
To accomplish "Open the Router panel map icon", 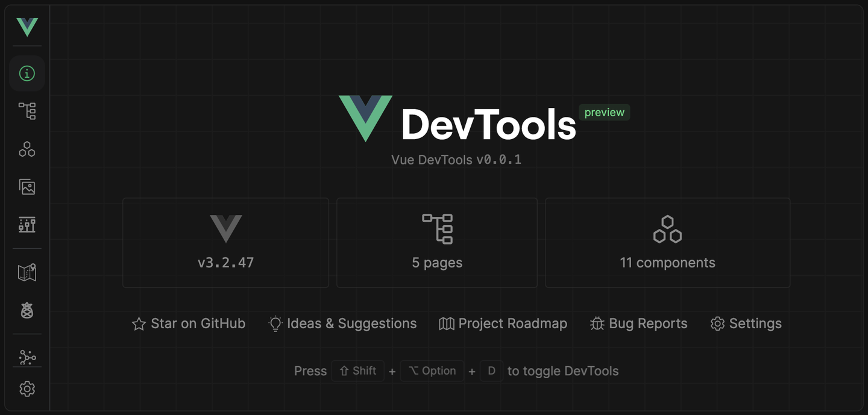I will click(27, 272).
